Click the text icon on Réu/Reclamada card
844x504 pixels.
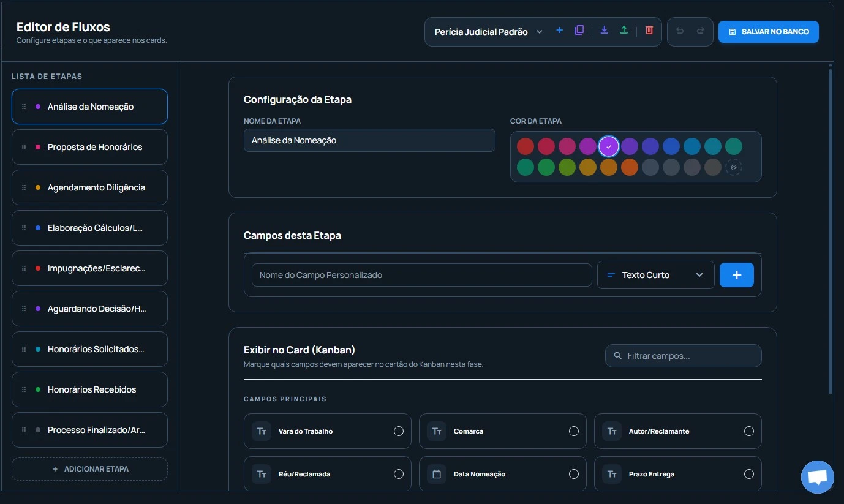point(262,474)
